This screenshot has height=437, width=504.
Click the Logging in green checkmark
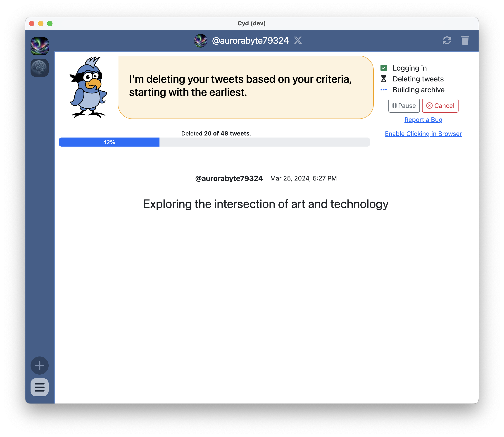tap(384, 68)
